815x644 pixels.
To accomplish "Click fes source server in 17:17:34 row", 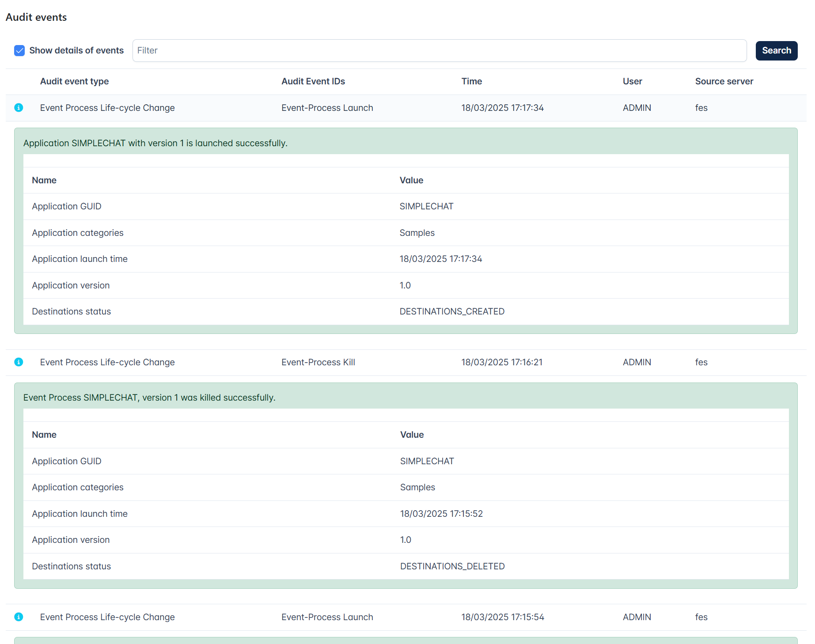I will point(701,108).
